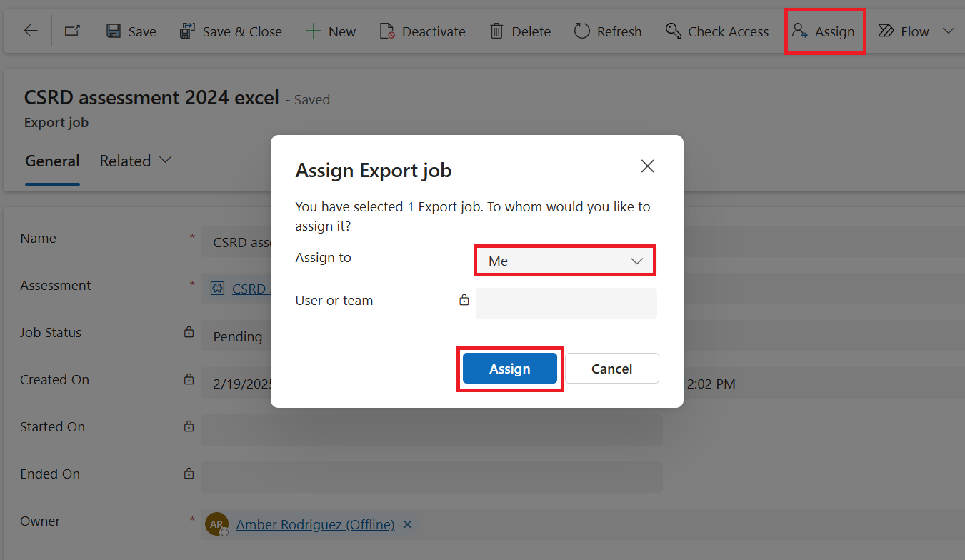
Task: Click the lock icon beside Created On
Action: (x=189, y=379)
